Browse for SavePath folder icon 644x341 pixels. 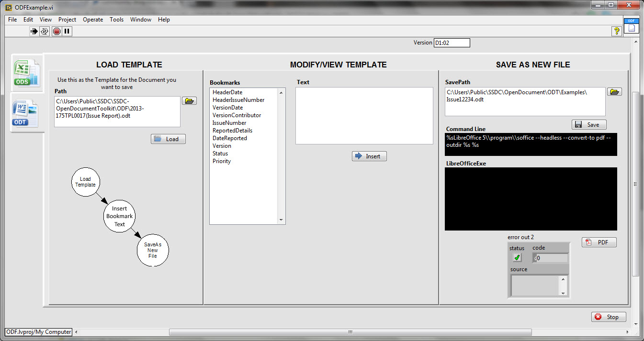click(x=614, y=92)
